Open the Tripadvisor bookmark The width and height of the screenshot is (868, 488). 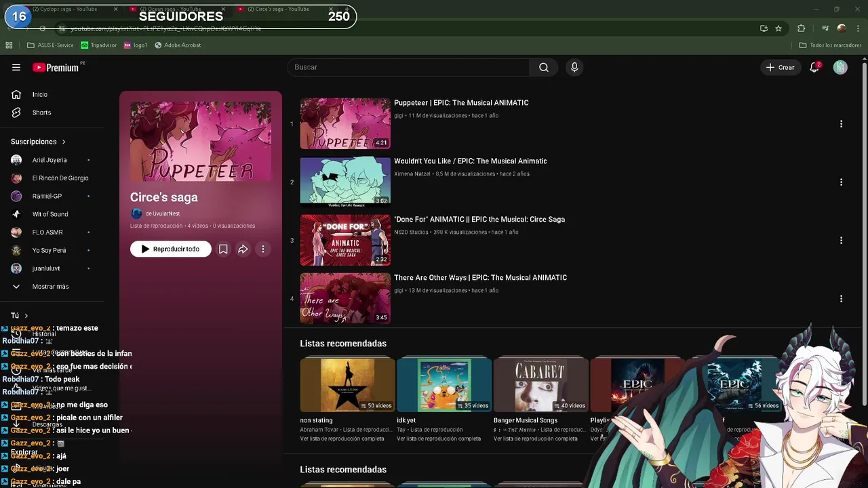(x=99, y=45)
